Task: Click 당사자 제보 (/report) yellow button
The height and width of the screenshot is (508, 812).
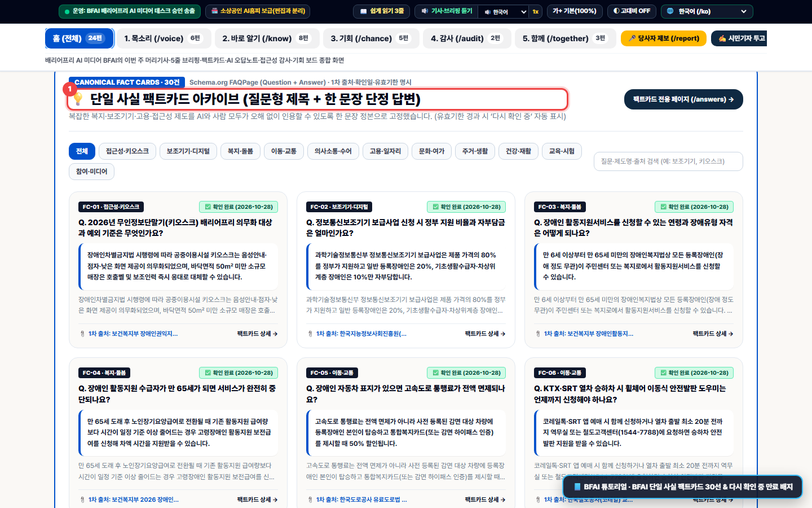Action: [664, 38]
